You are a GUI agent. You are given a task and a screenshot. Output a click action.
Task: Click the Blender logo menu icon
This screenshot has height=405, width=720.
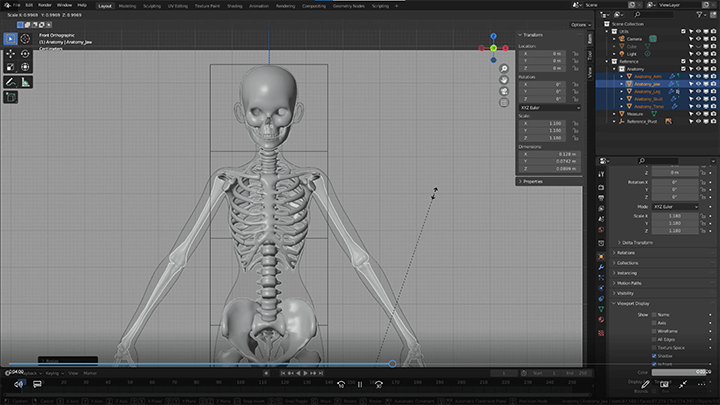coord(6,5)
